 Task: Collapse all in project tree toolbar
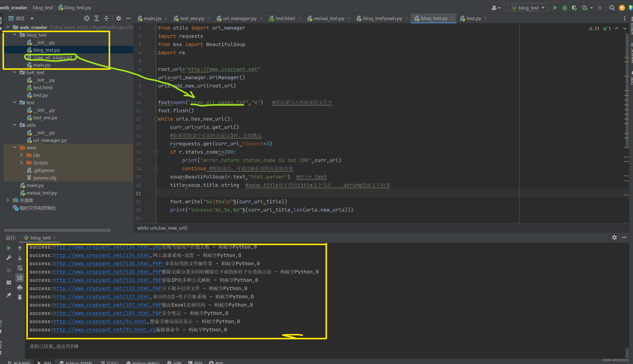tap(106, 18)
